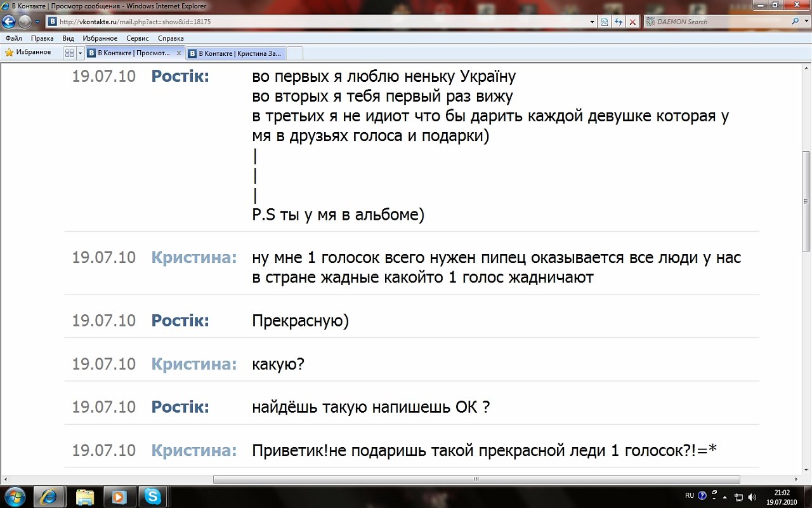Click the volume speaker tray icon
Viewport: 812px width, 508px height.
(752, 496)
